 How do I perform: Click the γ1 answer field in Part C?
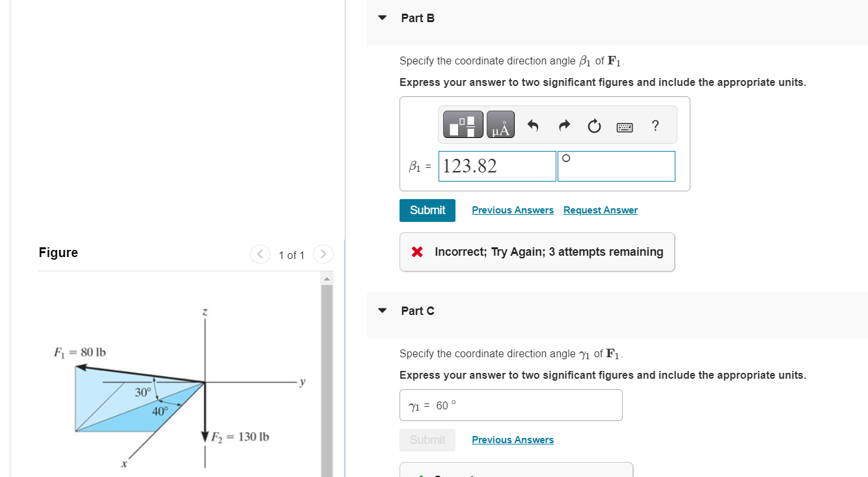click(x=510, y=405)
